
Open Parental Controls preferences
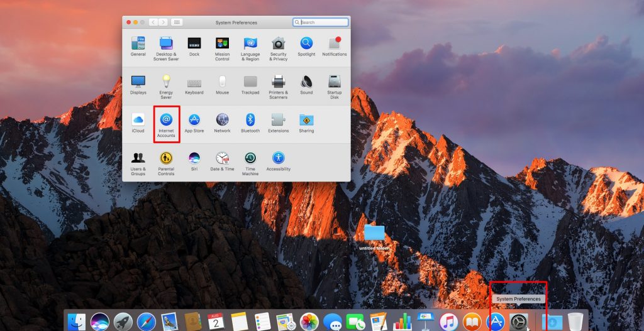(x=166, y=164)
